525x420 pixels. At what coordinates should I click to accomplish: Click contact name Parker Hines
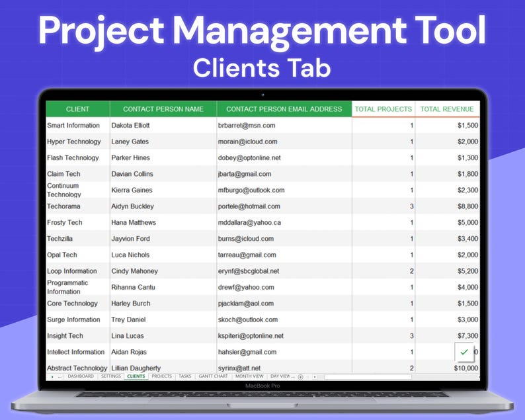[130, 158]
